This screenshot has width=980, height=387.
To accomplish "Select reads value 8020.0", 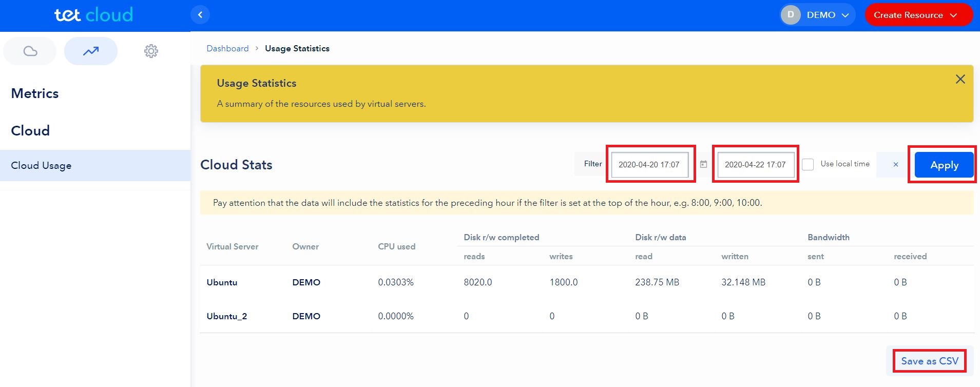I will (478, 282).
